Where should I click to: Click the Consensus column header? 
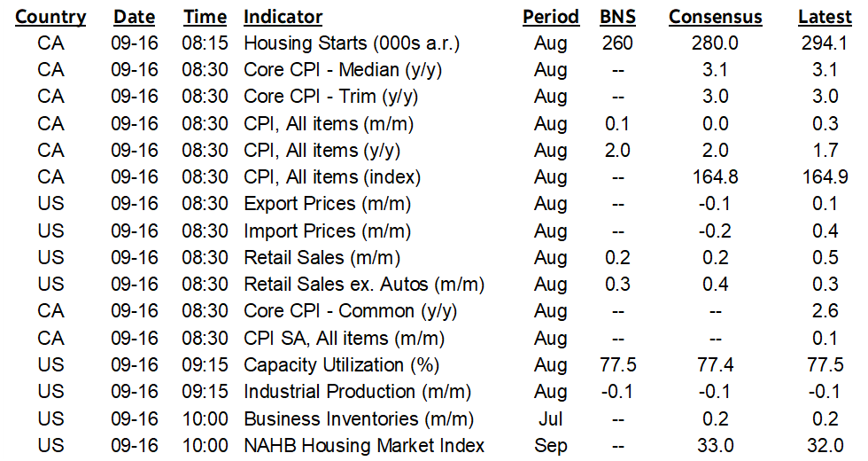point(716,17)
